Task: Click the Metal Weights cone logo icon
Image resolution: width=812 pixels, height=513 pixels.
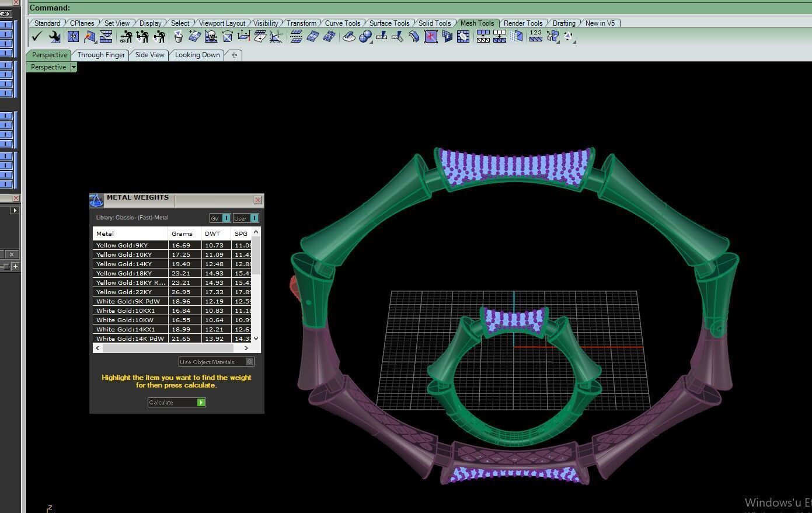Action: [96, 200]
